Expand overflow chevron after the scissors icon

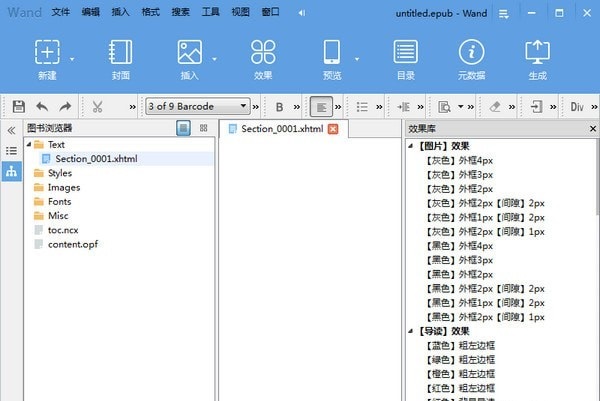coord(132,107)
